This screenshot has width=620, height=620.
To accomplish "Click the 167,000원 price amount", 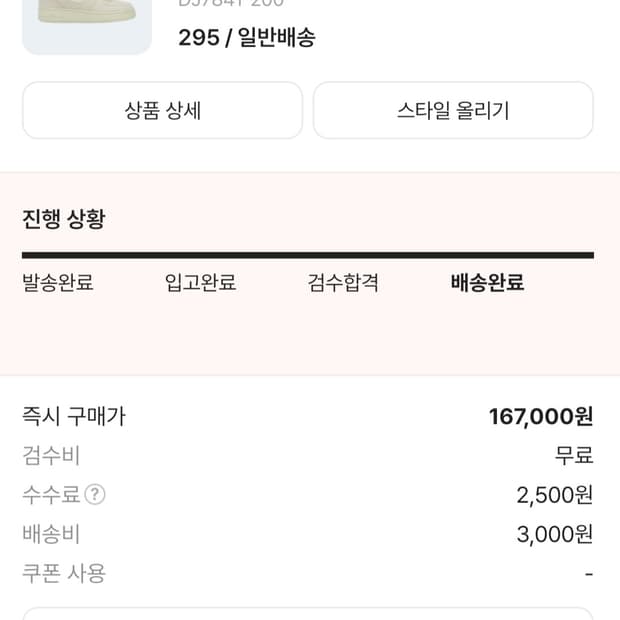I will 540,416.
